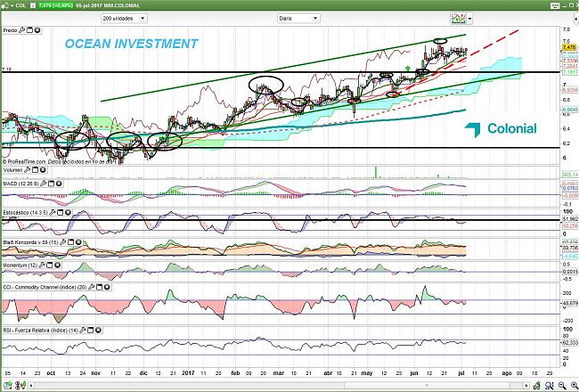Remove the RSI indicator panel
579x392 pixels.
[x=98, y=331]
